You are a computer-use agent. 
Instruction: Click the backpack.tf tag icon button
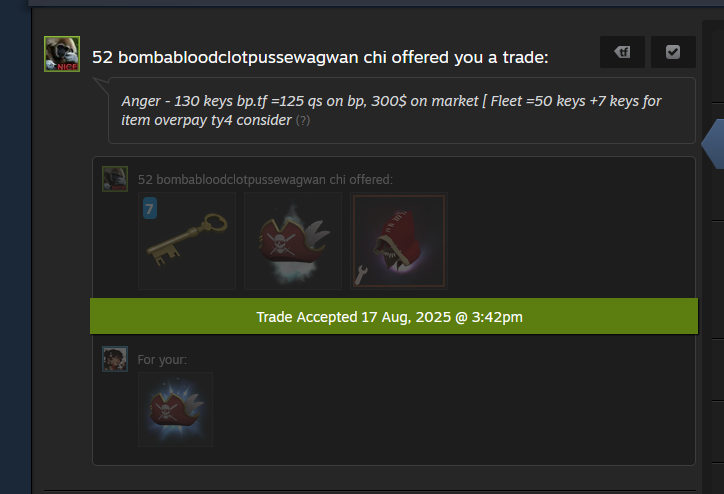click(622, 52)
